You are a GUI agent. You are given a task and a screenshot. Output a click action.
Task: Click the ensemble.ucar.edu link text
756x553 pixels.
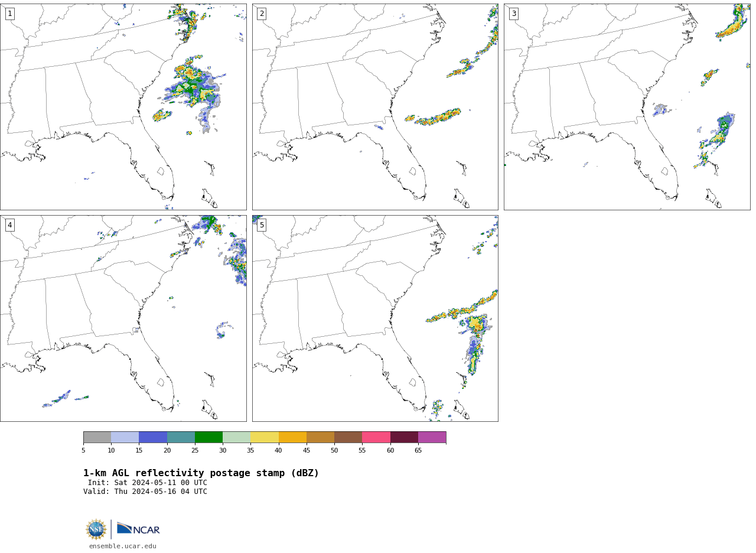tap(123, 547)
